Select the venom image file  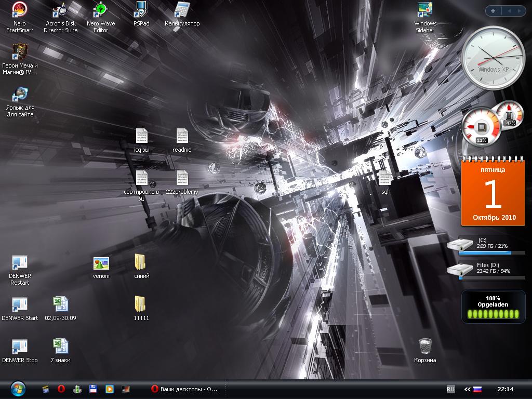(101, 263)
